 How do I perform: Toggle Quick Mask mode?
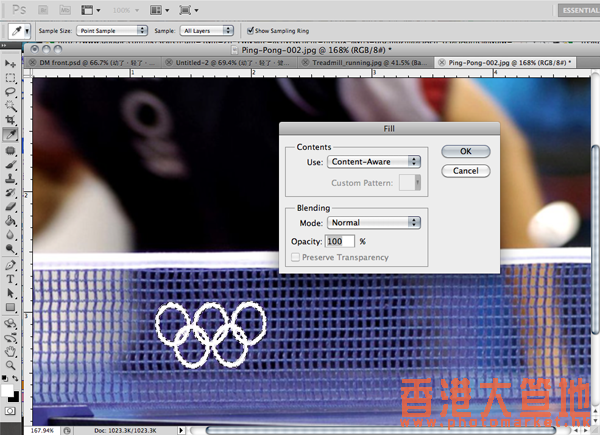click(10, 411)
